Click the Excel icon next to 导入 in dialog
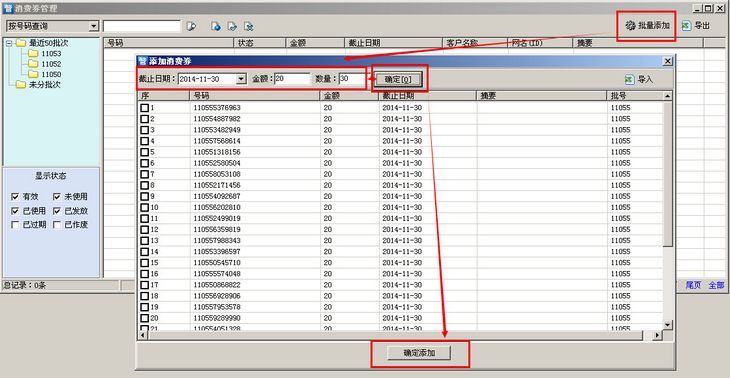The width and height of the screenshot is (730, 378). 629,79
